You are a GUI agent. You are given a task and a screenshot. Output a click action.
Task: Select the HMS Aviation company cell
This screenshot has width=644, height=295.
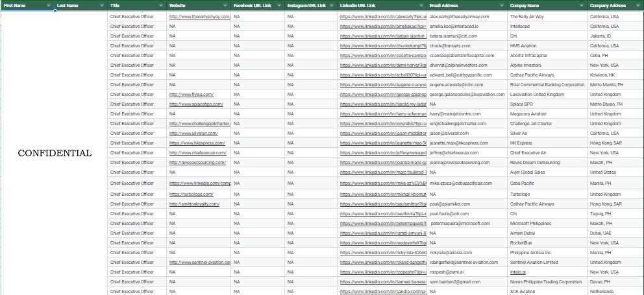(x=547, y=46)
